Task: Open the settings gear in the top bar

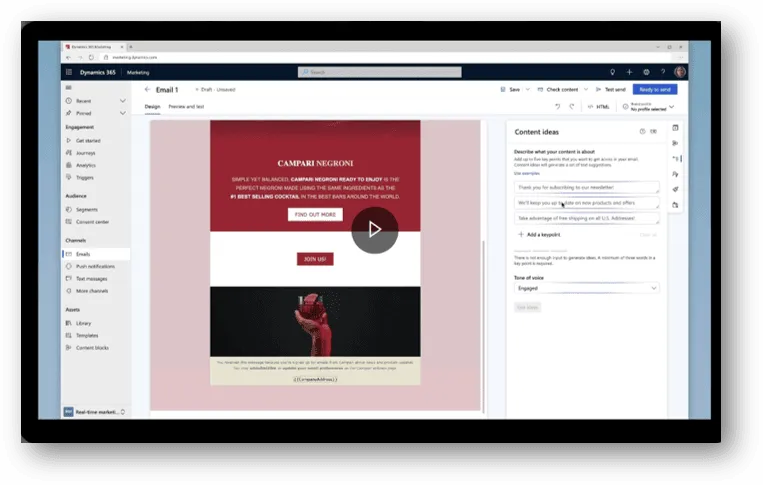Action: pos(646,72)
